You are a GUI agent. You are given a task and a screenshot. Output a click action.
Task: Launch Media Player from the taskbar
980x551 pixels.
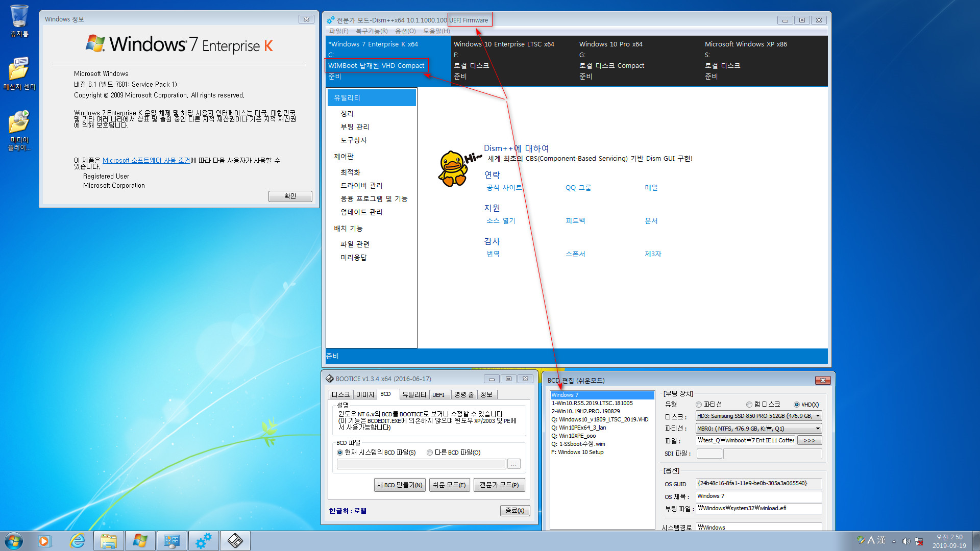tap(45, 541)
